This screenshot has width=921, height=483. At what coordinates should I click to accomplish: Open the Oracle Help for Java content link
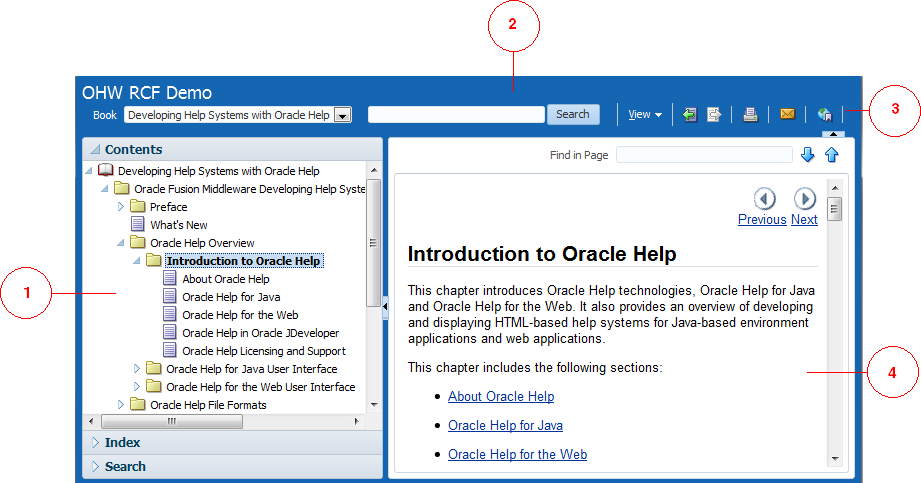coord(505,425)
